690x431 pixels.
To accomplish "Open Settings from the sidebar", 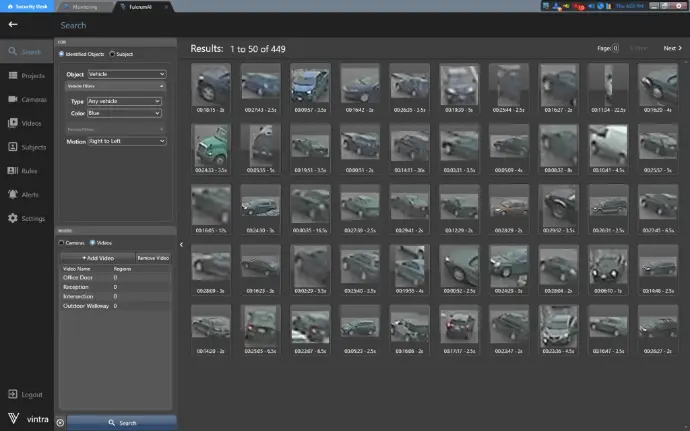I will click(x=25, y=218).
